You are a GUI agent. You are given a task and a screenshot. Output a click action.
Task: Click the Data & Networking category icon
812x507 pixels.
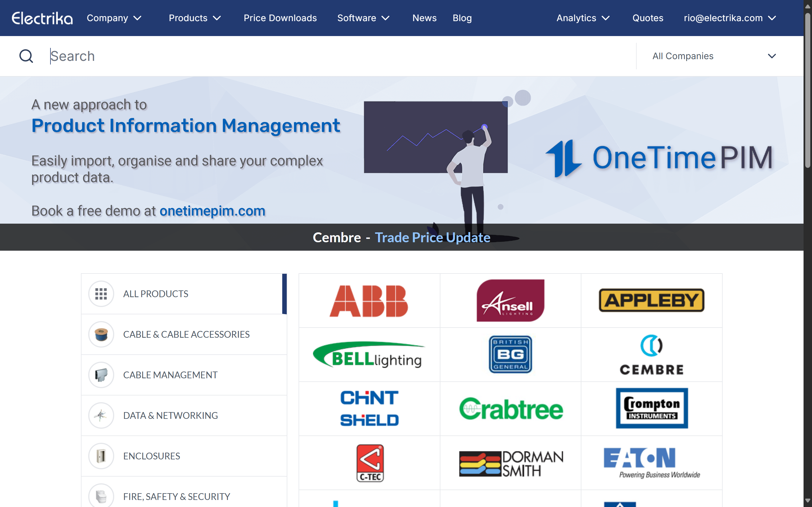click(101, 415)
